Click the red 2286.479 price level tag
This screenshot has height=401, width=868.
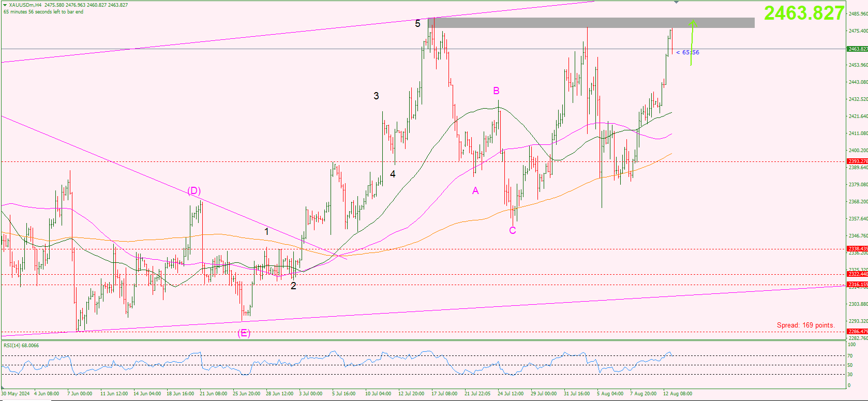857,332
